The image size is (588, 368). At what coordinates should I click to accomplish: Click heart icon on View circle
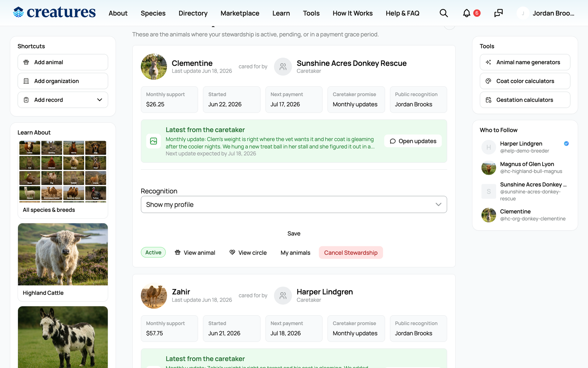232,253
